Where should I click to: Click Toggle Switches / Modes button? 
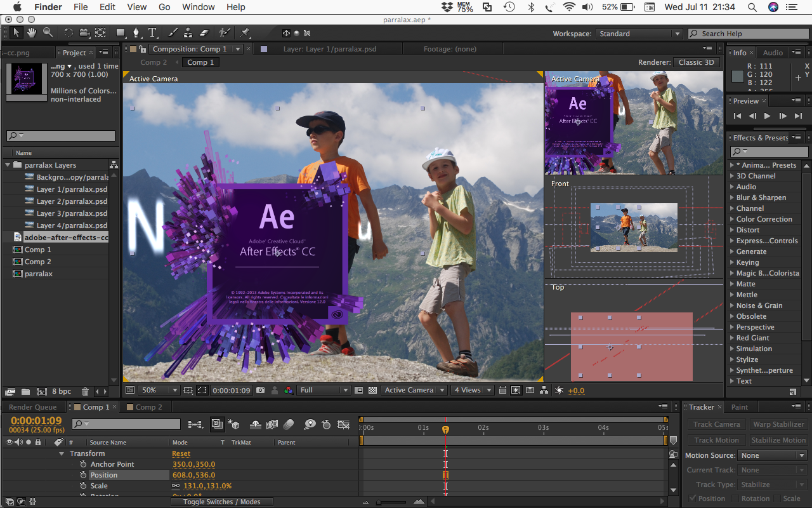222,502
